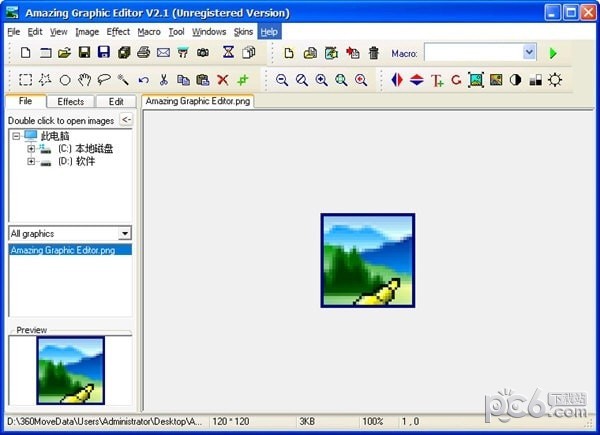Click the View menu
Screen dimensions: 600x435
click(x=59, y=32)
